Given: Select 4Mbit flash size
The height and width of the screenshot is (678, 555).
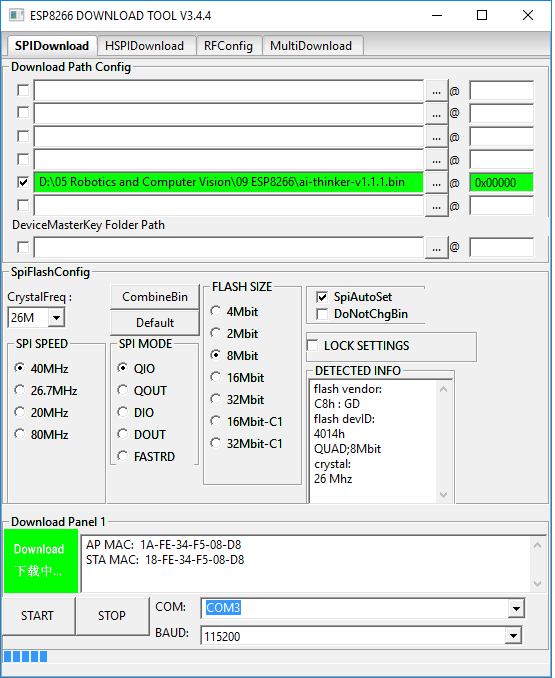Looking at the screenshot, I should click(x=234, y=311).
